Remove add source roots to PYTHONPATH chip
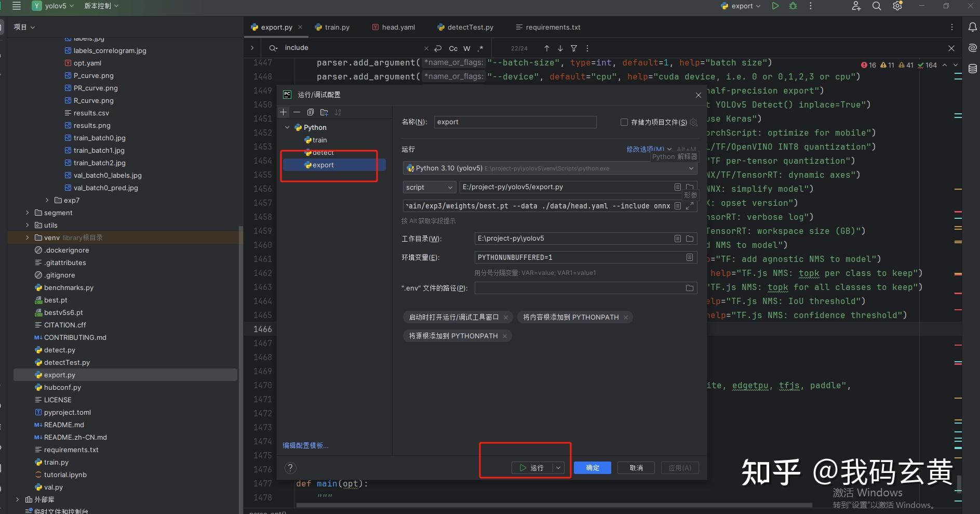Screen dimensions: 980x514 (504, 336)
